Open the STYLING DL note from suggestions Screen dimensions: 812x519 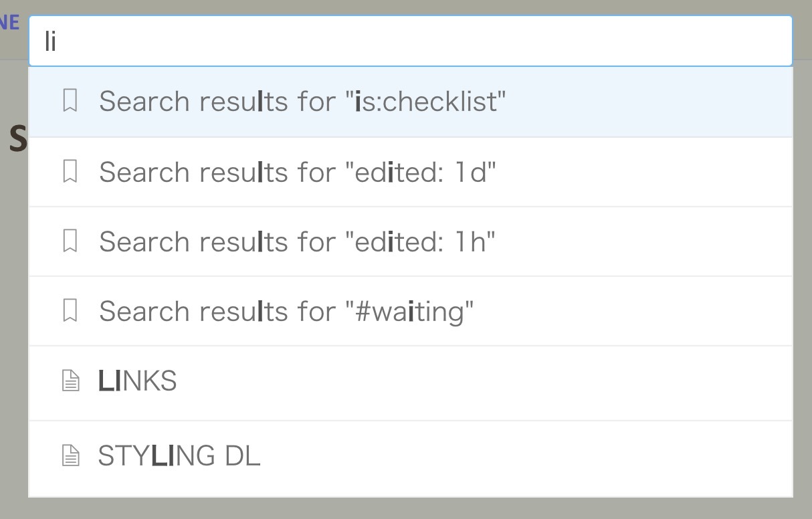tap(179, 455)
